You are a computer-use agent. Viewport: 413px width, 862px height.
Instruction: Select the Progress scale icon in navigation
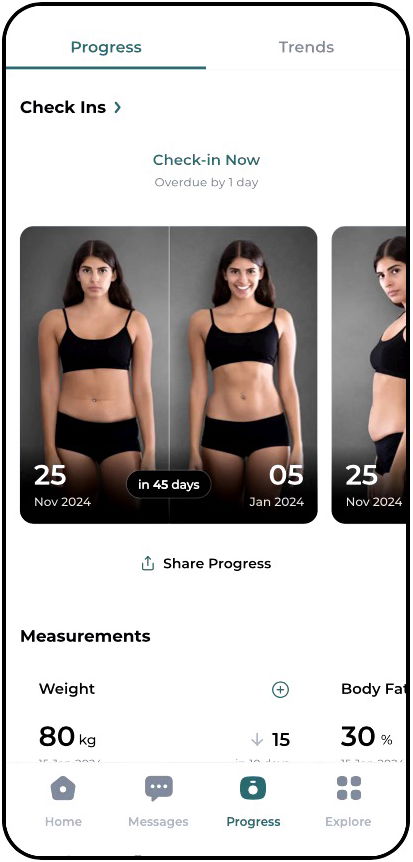[253, 788]
